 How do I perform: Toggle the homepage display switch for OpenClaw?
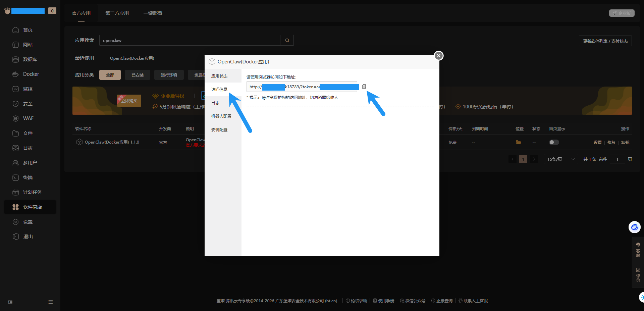(554, 142)
